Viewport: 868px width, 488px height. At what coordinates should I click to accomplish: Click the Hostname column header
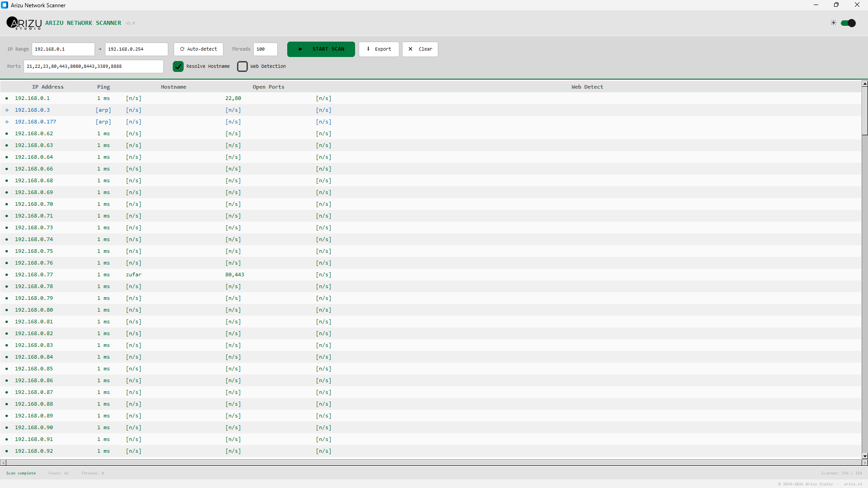[173, 87]
